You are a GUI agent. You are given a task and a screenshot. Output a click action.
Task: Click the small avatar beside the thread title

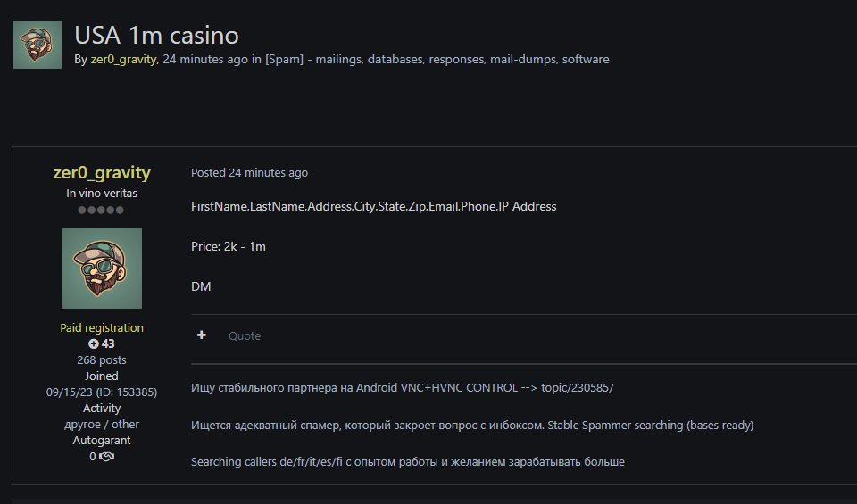pos(37,45)
